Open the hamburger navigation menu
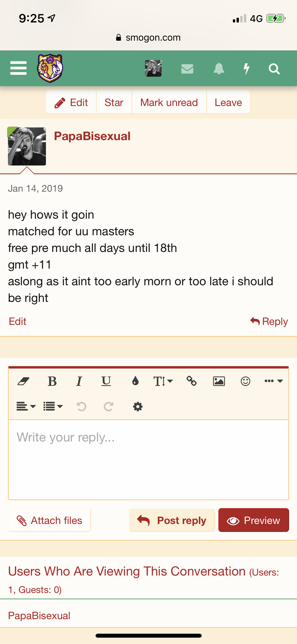Image resolution: width=297 pixels, height=644 pixels. pyautogui.click(x=18, y=68)
